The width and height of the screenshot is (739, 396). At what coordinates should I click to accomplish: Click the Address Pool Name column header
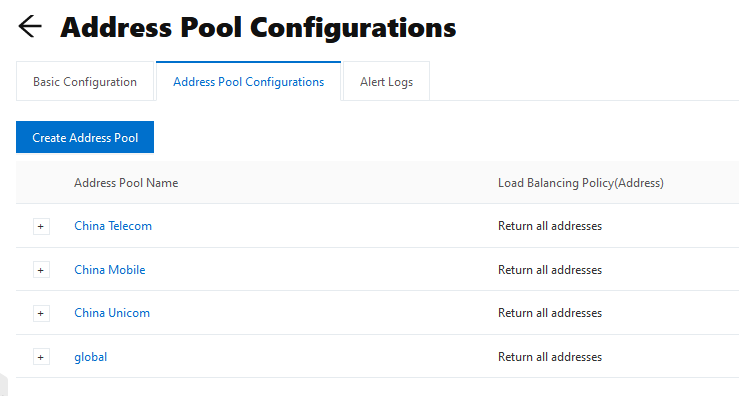coord(126,183)
